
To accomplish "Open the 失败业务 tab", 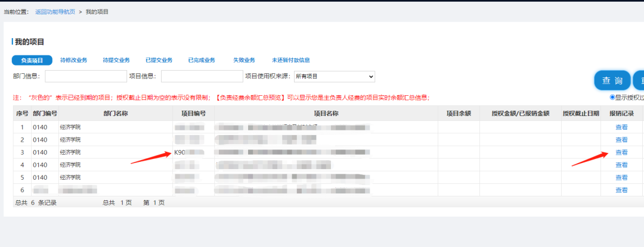I will click(244, 60).
